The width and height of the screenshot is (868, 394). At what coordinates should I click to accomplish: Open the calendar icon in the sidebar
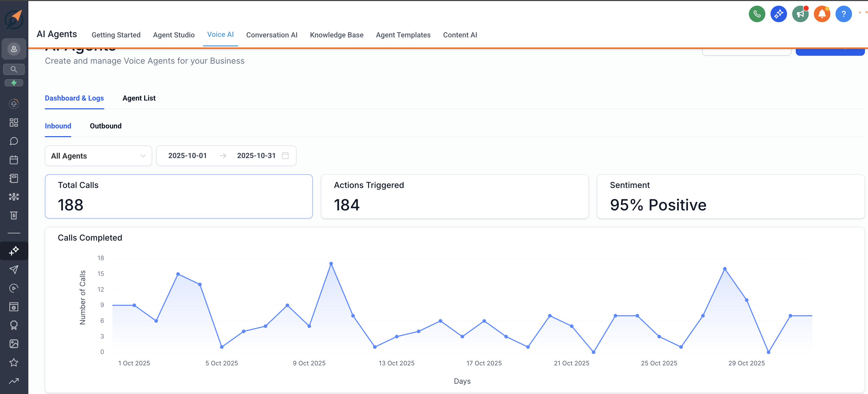(14, 160)
